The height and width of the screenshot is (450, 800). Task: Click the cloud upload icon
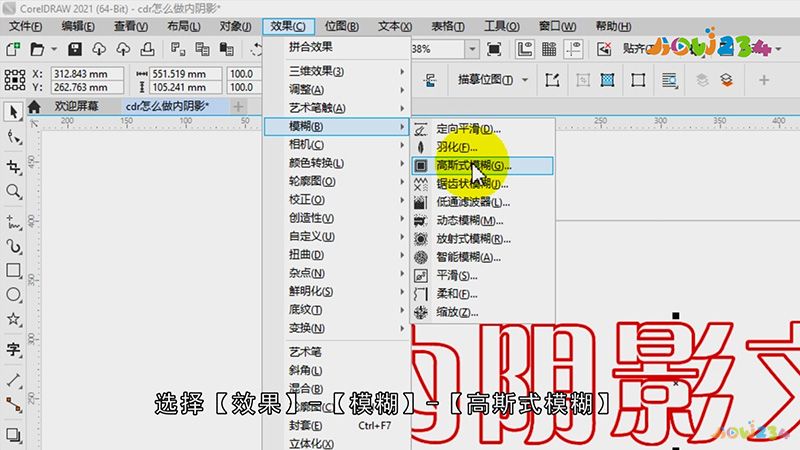tap(123, 49)
